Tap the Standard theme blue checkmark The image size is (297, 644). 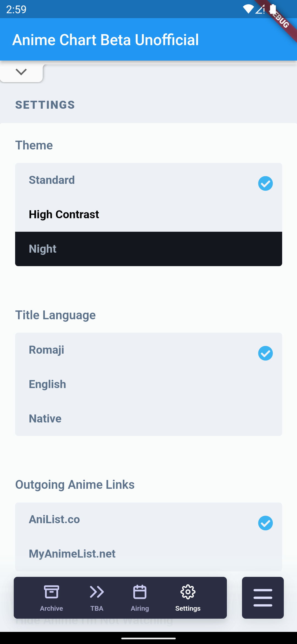pos(265,183)
